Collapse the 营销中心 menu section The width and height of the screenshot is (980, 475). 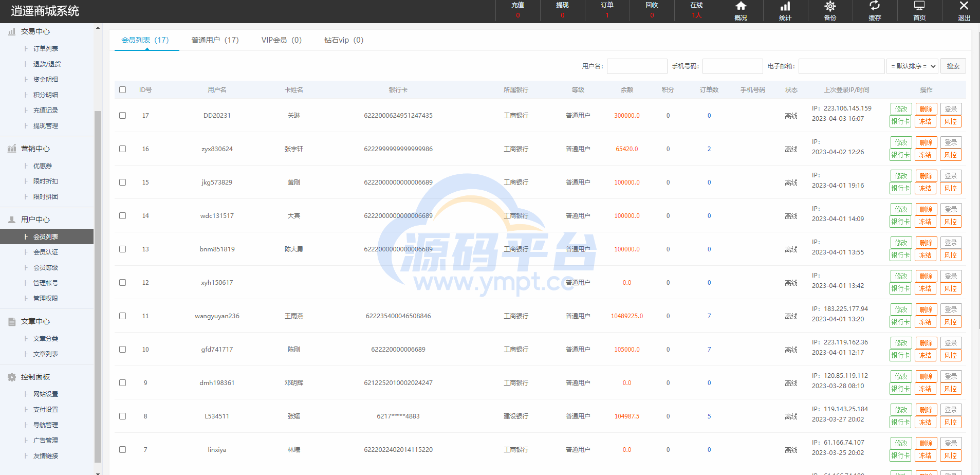tap(35, 149)
